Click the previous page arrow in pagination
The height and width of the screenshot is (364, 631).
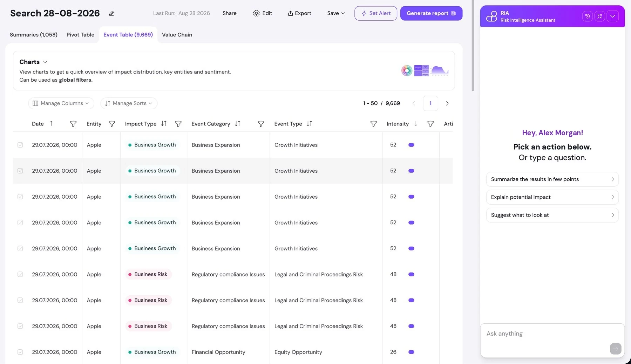pos(414,103)
